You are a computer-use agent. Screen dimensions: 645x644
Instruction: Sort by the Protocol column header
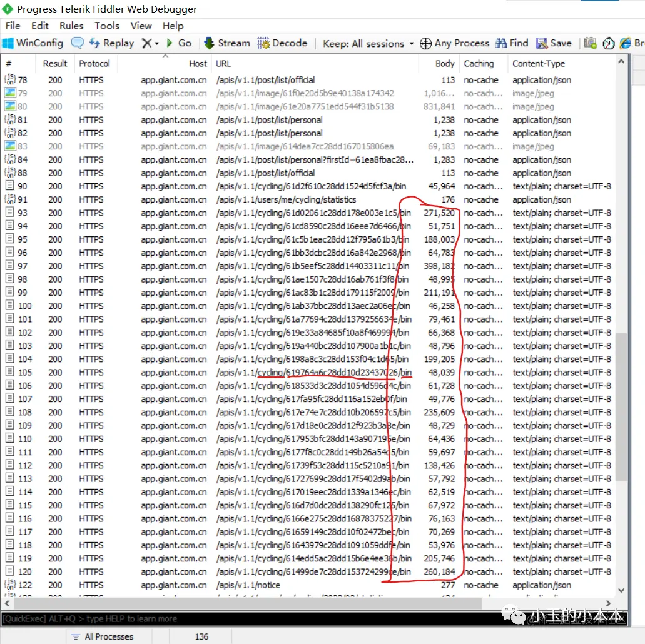[94, 64]
